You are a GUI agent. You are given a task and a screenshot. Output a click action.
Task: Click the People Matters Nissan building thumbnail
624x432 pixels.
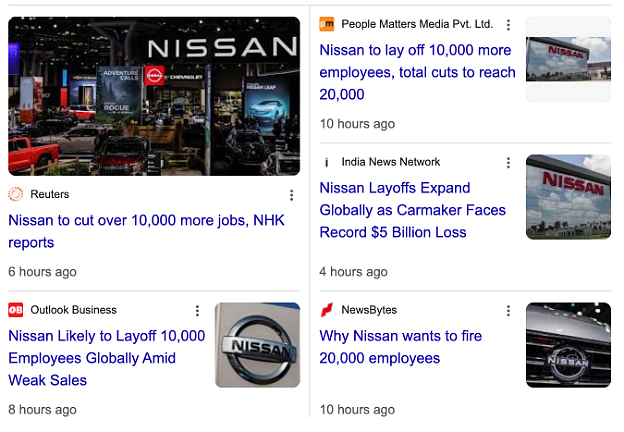coord(568,59)
